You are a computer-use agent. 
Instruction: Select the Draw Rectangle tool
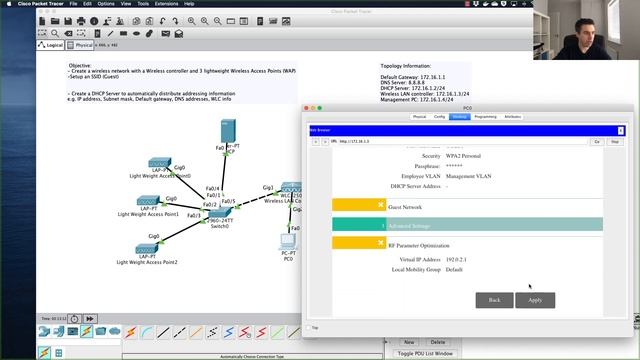(x=123, y=33)
